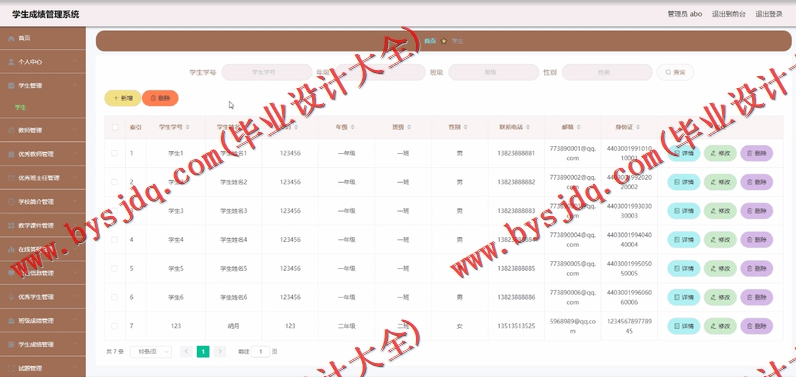Collapse the 学生管理 chevron
796x377 pixels.
click(x=75, y=86)
